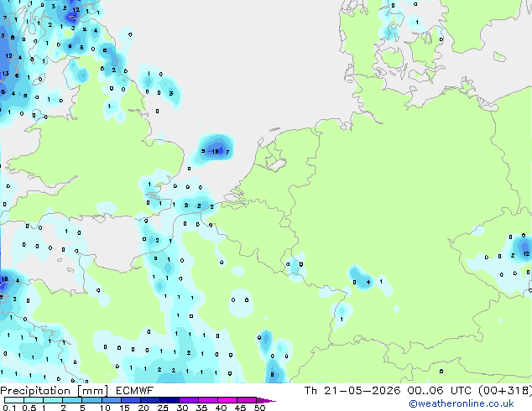532x411 pixels.
Task: Click the legend scale label '25'
Action: point(163,408)
